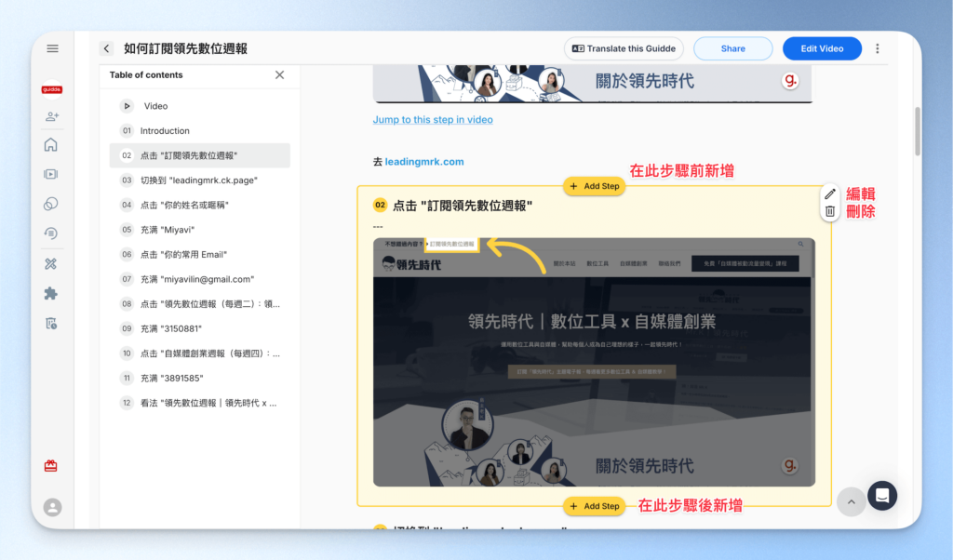Viewport: 953px width, 560px height.
Task: Select step 06 点击 "你的常用 Email"
Action: pyautogui.click(x=199, y=255)
